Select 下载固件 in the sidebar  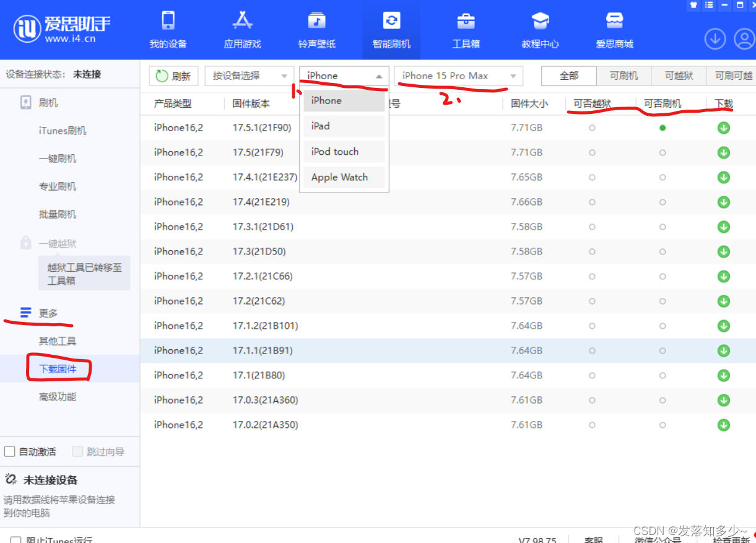58,369
